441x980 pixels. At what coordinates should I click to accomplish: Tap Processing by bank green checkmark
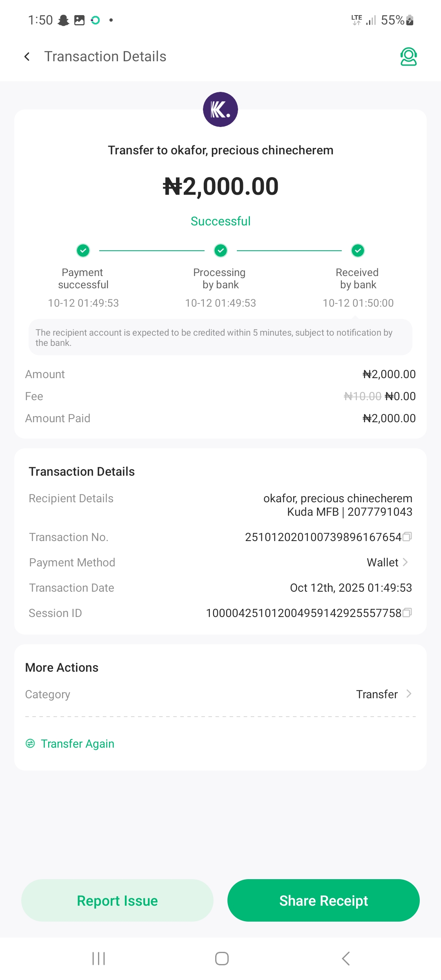click(x=220, y=250)
